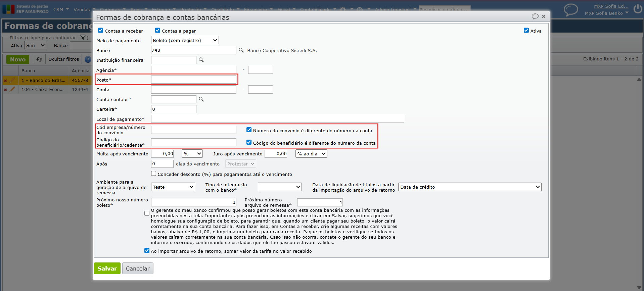Click Cód empresa/número do convênio field
The width and height of the screenshot is (644, 291).
(x=194, y=130)
